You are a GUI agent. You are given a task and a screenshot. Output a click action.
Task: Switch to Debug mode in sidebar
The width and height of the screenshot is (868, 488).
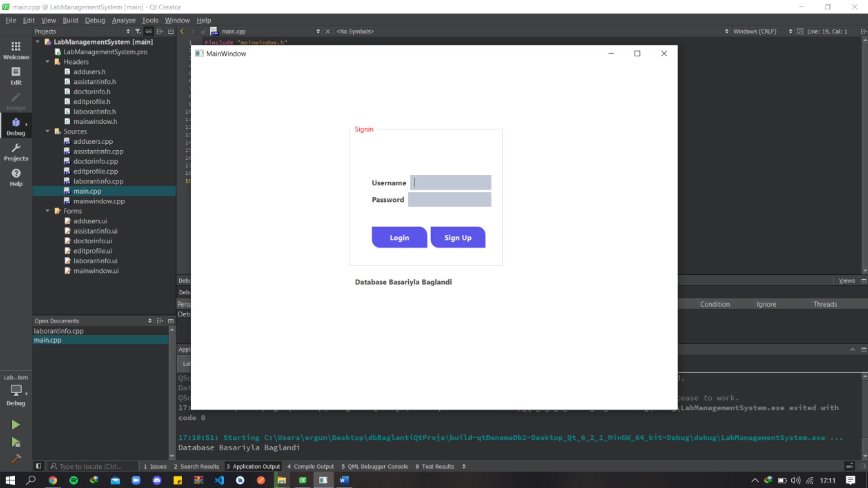(16, 127)
